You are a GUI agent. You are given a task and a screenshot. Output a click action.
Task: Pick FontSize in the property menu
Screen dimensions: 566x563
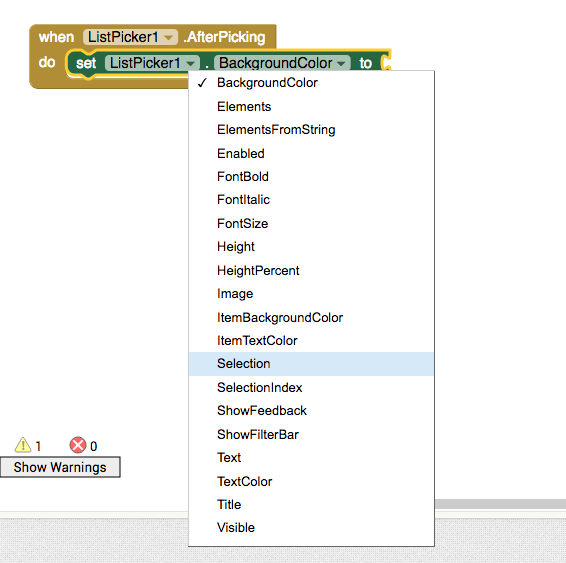pos(311,223)
